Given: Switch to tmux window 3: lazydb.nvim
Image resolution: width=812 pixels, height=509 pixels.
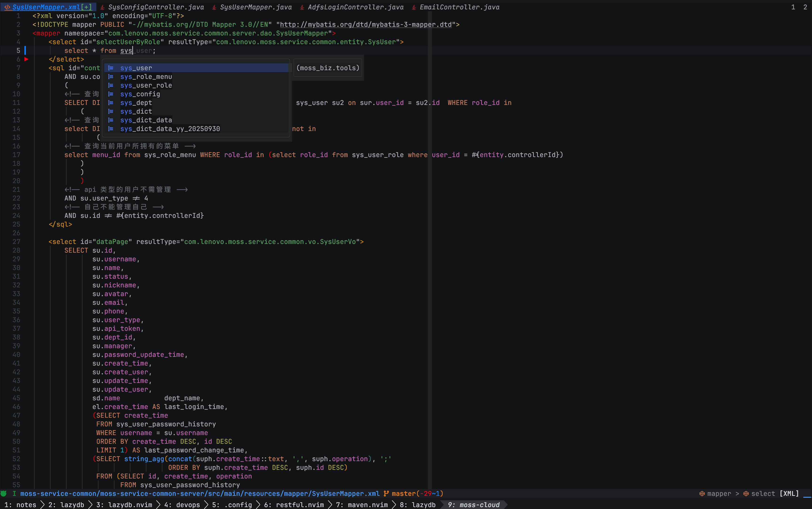Looking at the screenshot, I should (124, 505).
